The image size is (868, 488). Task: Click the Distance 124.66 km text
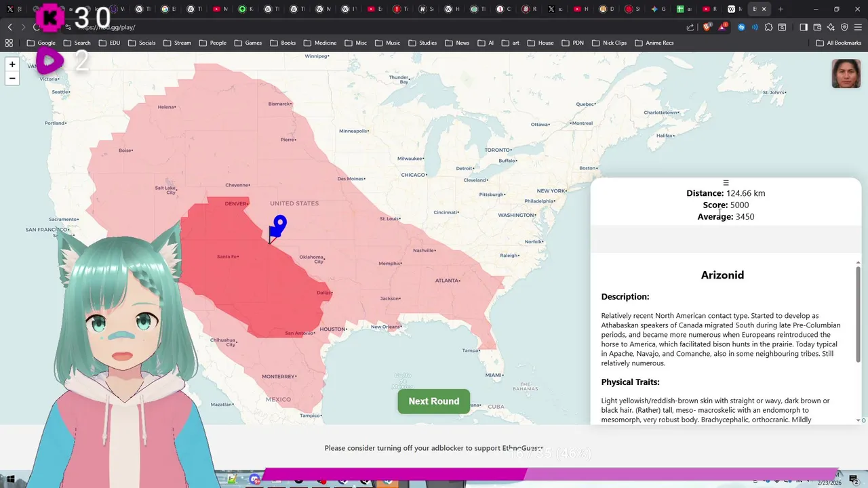[x=726, y=193]
